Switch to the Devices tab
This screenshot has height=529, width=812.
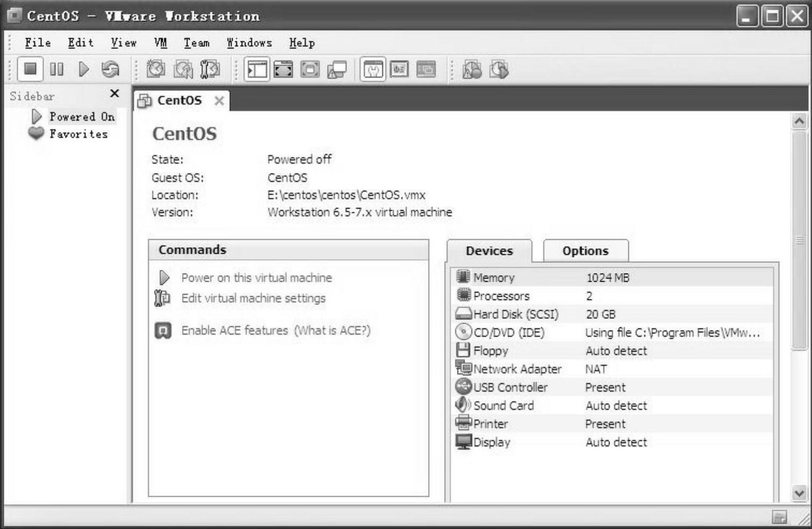(489, 251)
